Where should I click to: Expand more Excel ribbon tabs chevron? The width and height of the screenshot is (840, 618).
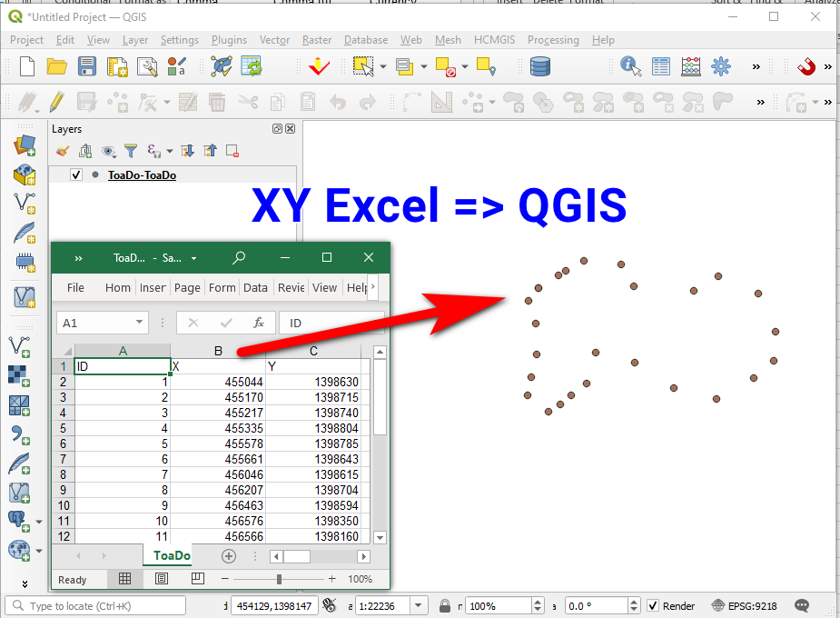pos(373,286)
